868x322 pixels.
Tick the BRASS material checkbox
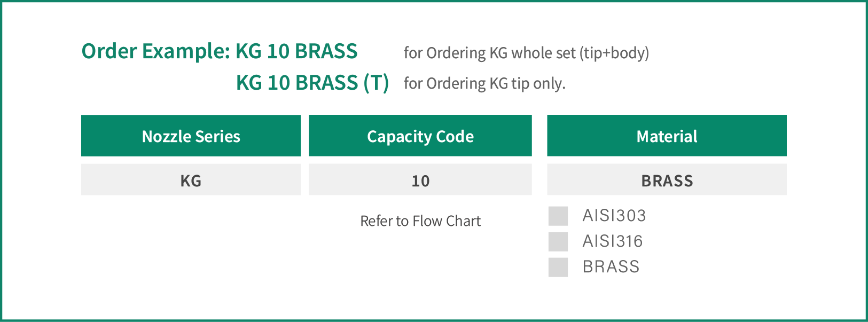tap(558, 268)
